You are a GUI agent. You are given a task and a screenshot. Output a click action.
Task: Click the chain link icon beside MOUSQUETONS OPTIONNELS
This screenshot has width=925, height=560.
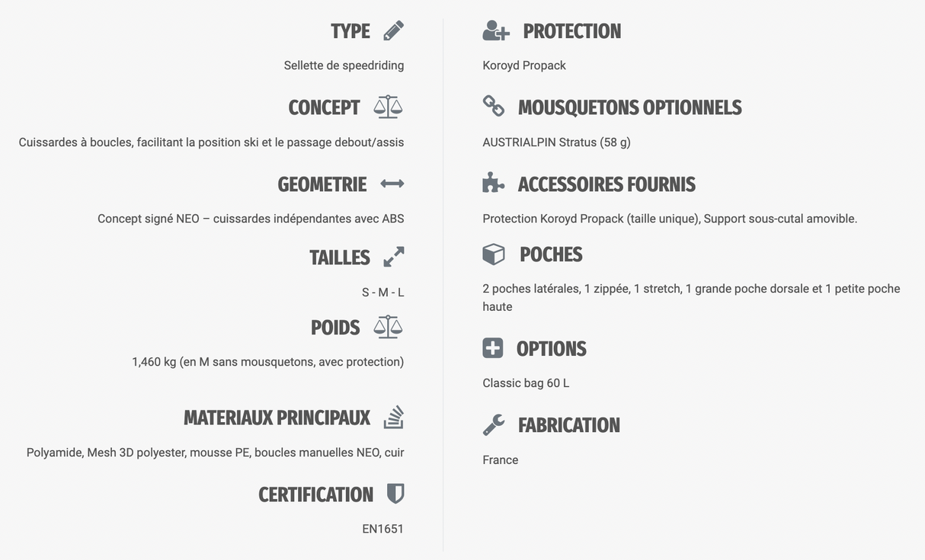pos(494,106)
